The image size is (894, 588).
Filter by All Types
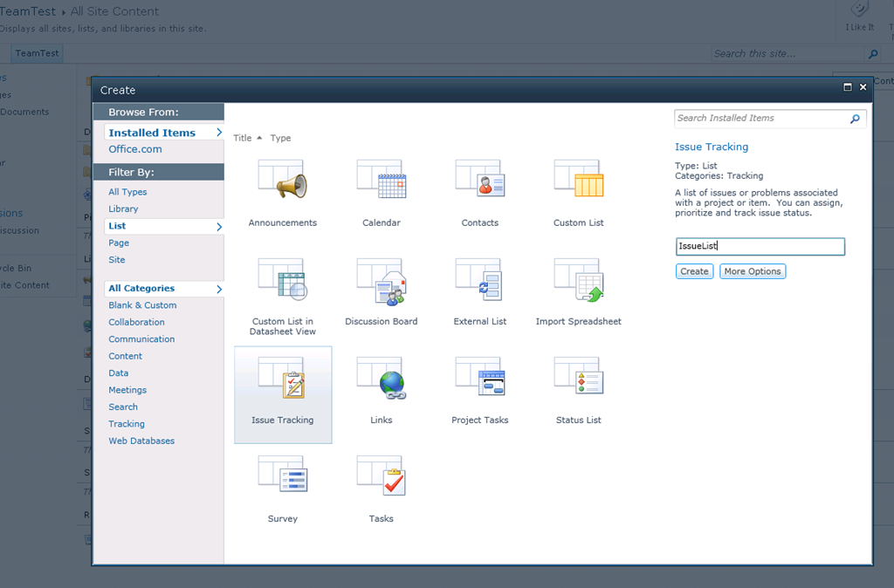pos(127,192)
